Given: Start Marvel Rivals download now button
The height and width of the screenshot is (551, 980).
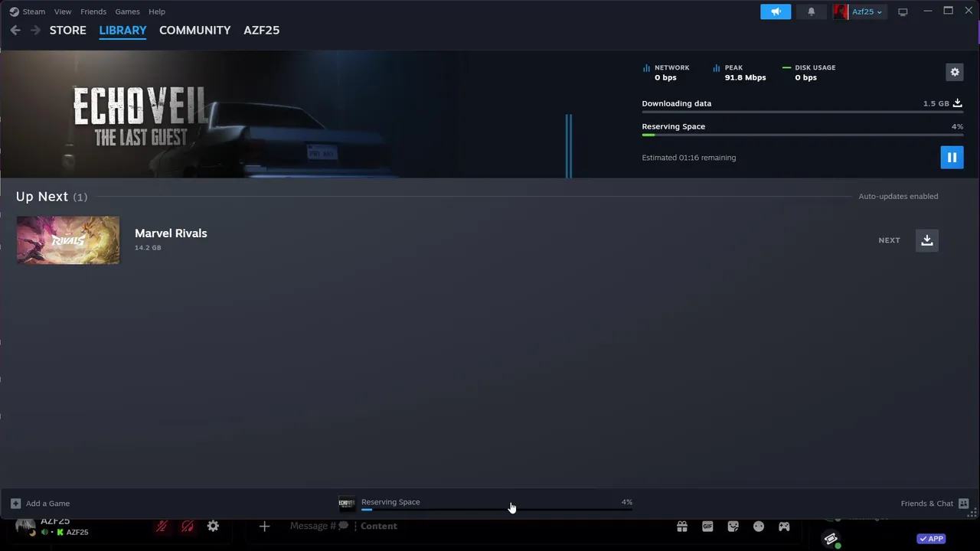Looking at the screenshot, I should (x=926, y=240).
